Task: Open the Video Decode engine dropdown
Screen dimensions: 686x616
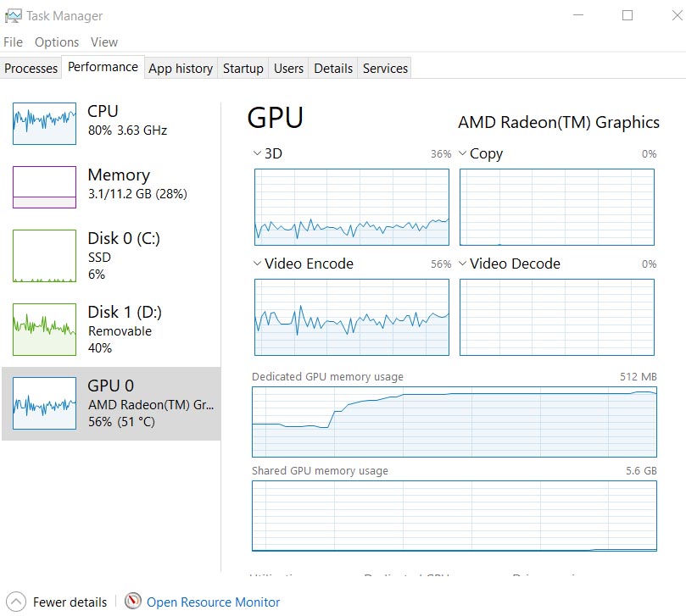Action: [463, 264]
